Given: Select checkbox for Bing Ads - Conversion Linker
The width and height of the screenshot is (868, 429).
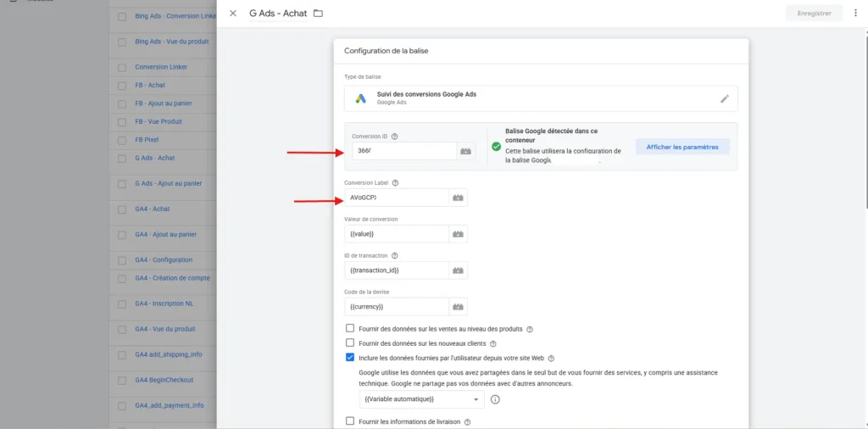Looking at the screenshot, I should [122, 17].
